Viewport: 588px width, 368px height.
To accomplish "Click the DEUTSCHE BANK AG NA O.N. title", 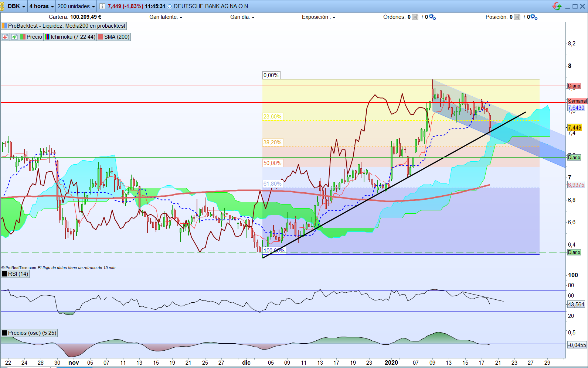I will [x=211, y=6].
